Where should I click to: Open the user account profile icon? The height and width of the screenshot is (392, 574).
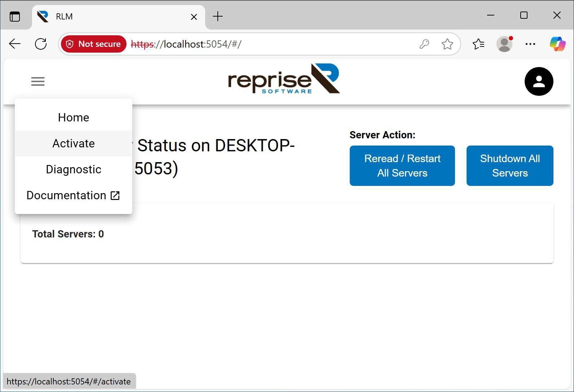[x=539, y=81]
